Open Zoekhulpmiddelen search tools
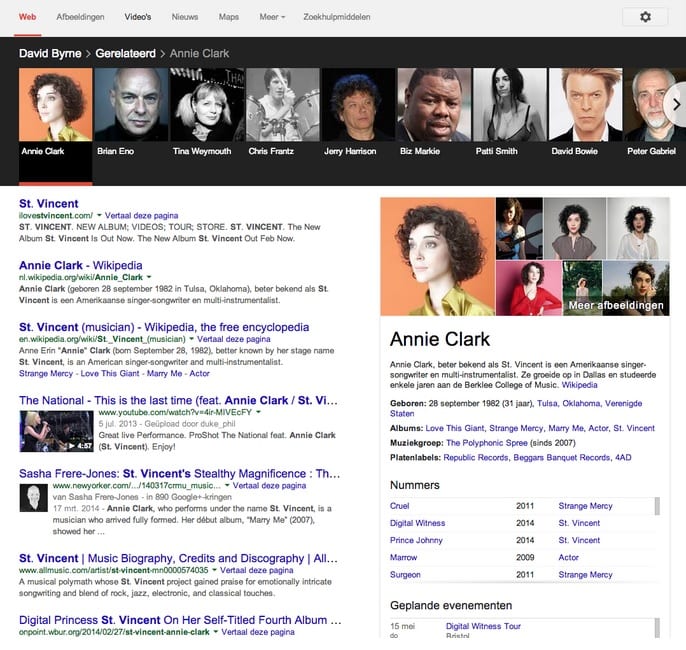The image size is (686, 650). (337, 17)
